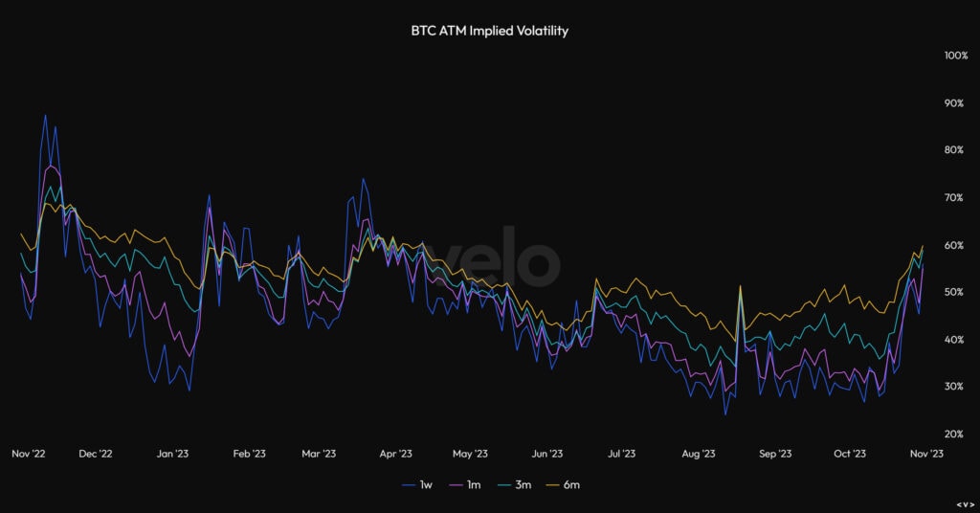
Task: Click the BTC ATM Implied Volatility title
Action: pyautogui.click(x=489, y=31)
